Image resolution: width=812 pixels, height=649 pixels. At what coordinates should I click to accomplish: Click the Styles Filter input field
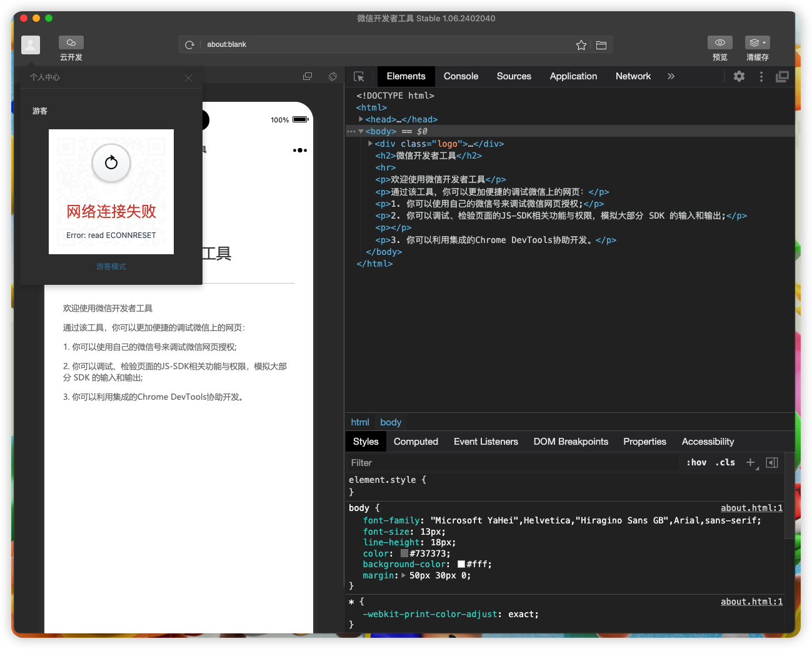point(513,463)
